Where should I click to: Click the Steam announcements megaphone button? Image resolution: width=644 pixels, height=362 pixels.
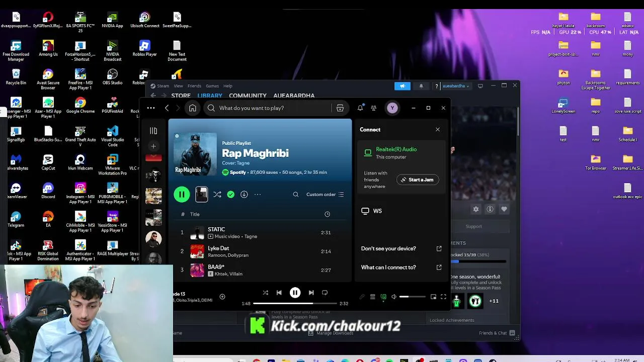pos(403,86)
